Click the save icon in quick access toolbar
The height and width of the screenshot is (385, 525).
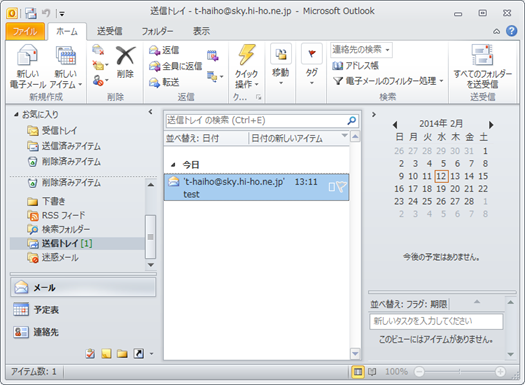click(31, 13)
